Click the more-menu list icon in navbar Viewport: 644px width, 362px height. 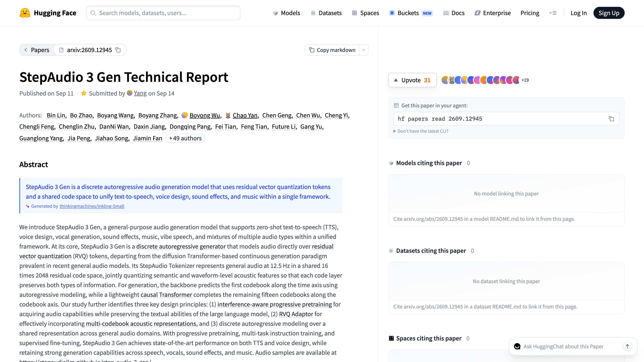(x=553, y=13)
